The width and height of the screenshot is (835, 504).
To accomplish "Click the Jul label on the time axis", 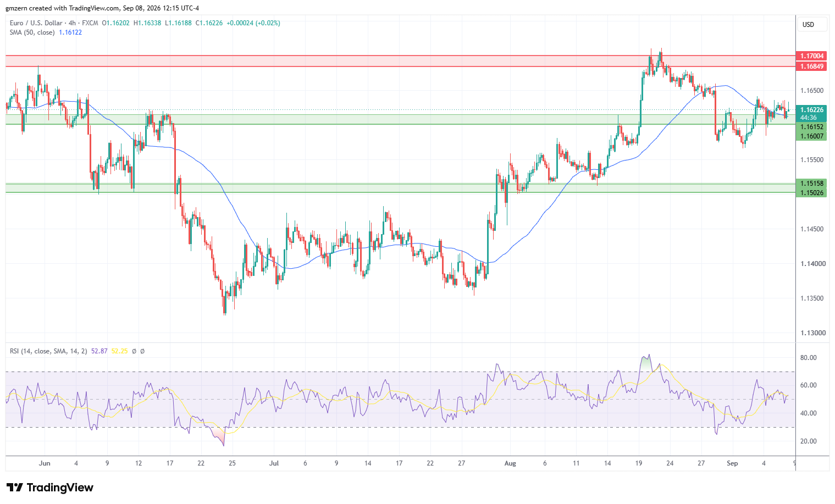I will point(274,463).
